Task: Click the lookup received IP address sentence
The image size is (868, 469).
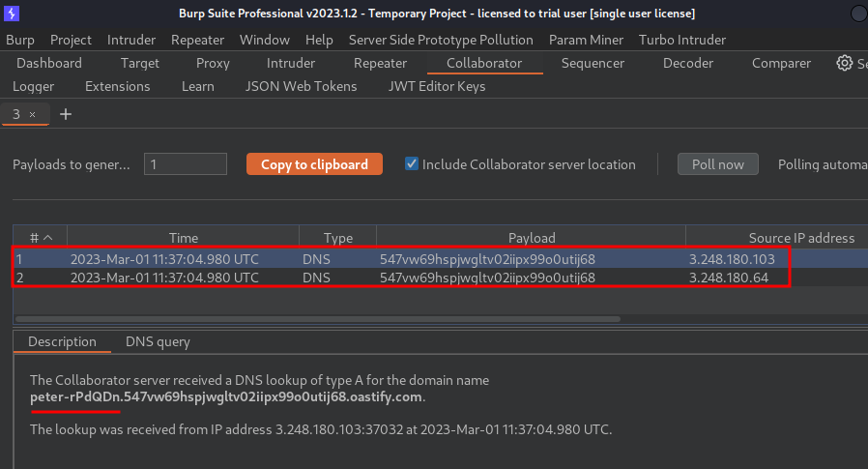Action: 321,429
